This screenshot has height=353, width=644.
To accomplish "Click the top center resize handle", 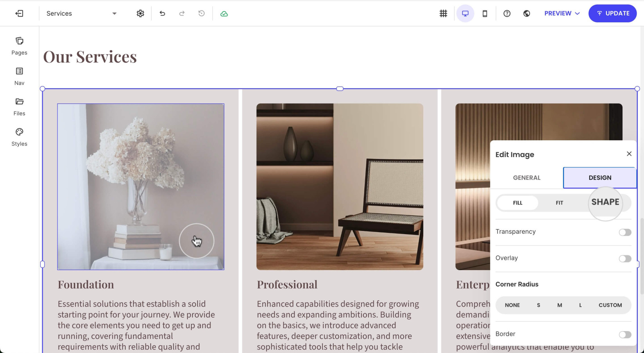I will 340,89.
